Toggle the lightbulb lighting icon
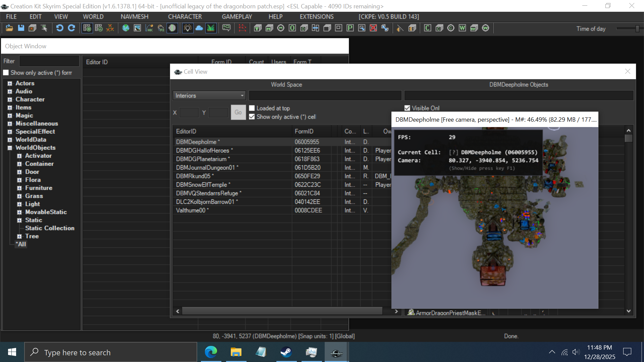The image size is (644, 362). click(x=187, y=28)
